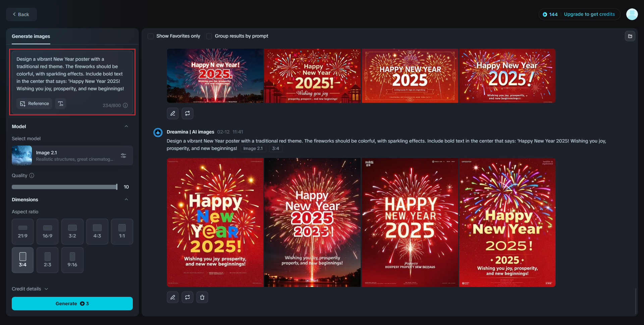This screenshot has width=644, height=325.
Task: Open the text style icon beside Reference
Action: click(x=61, y=104)
